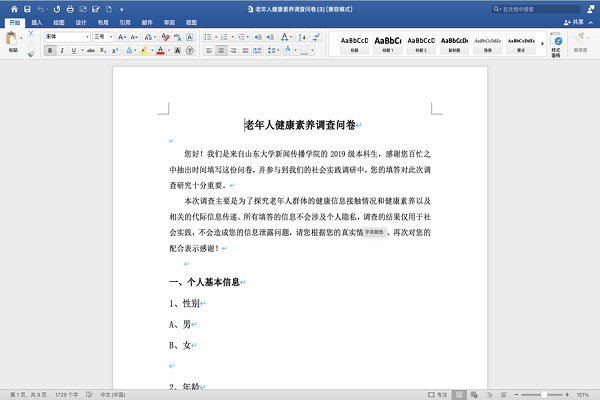Toggle Italic formatting
The height and width of the screenshot is (400, 600).
[60, 49]
